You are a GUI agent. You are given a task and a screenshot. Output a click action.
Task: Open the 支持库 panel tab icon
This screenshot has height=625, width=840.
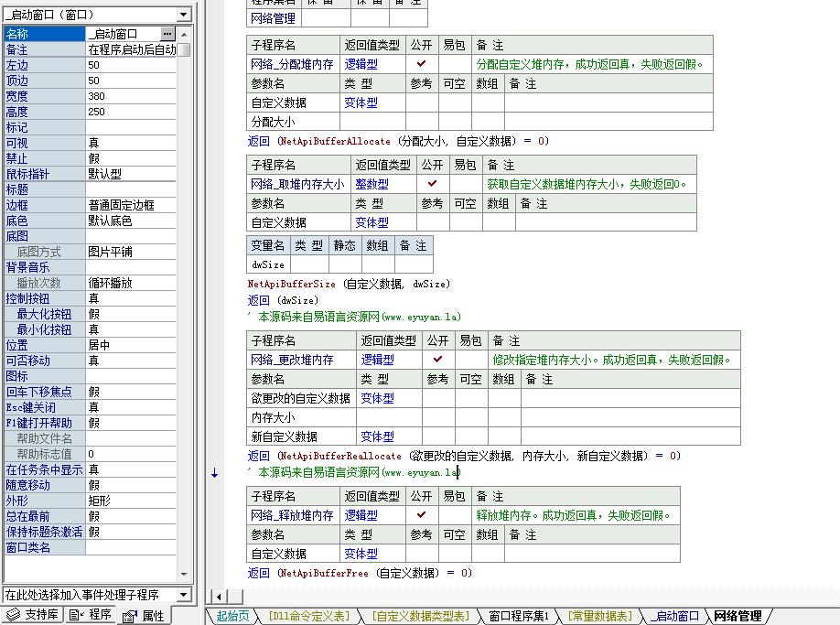(14, 615)
